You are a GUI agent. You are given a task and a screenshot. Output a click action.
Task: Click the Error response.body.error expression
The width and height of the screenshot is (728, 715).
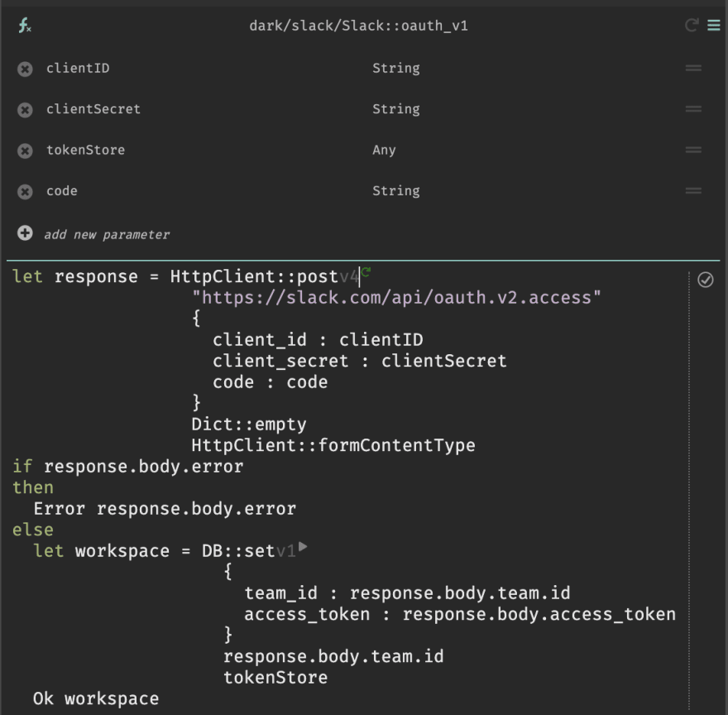point(165,509)
